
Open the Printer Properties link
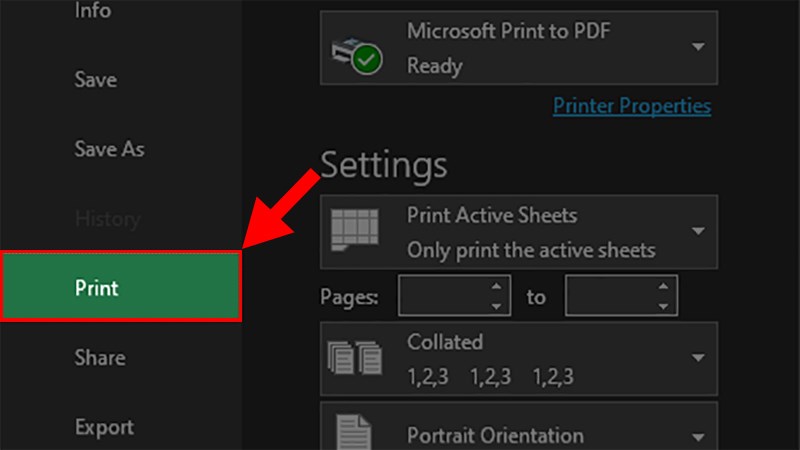632,106
